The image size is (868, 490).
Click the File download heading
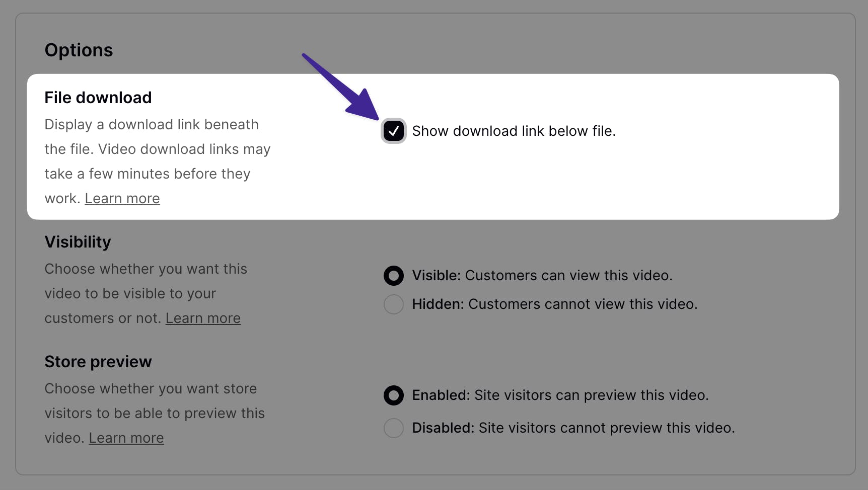[98, 98]
